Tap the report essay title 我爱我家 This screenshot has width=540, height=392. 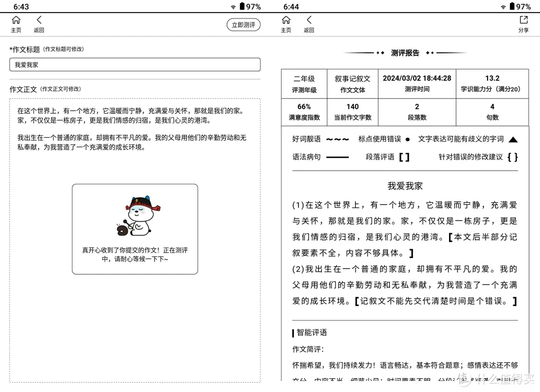click(x=405, y=186)
